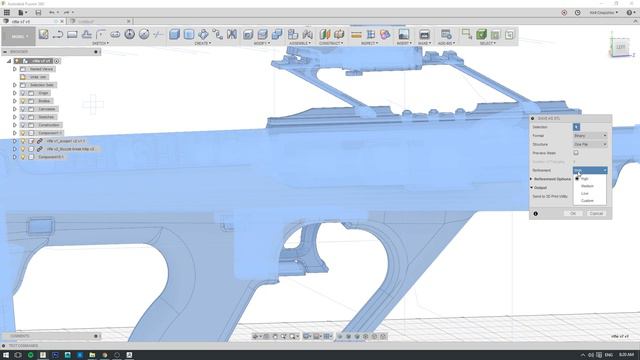Click OK in the Save As STL dialog
The width and height of the screenshot is (640, 360).
pyautogui.click(x=573, y=213)
